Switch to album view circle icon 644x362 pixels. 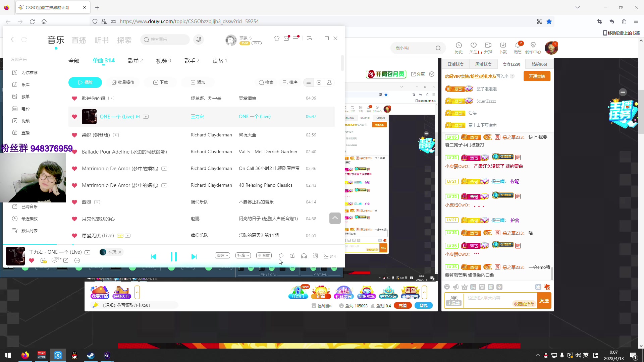(319, 82)
